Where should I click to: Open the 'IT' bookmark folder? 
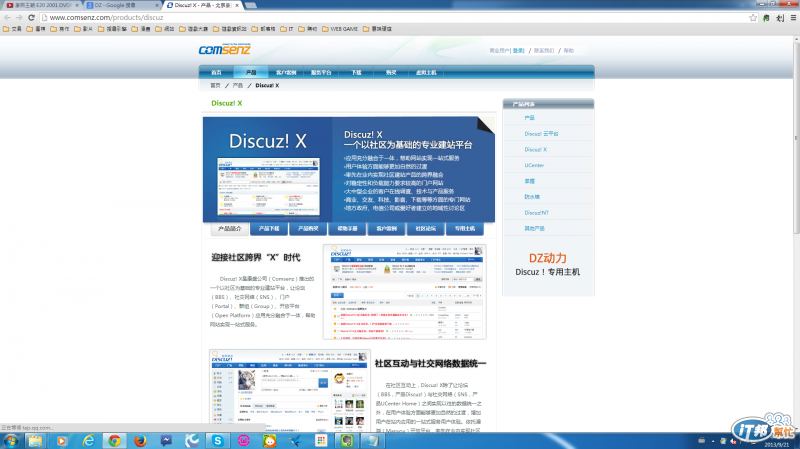287,29
